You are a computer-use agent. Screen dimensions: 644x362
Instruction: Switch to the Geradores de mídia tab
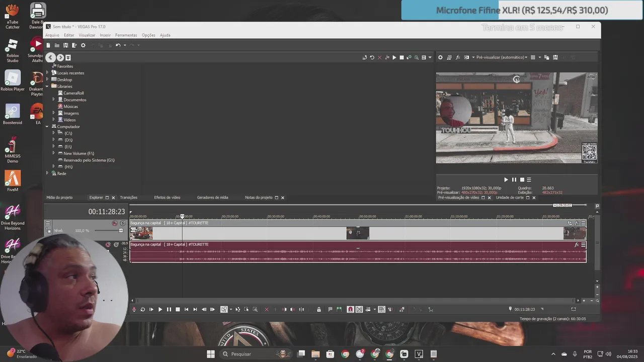pos(212,198)
